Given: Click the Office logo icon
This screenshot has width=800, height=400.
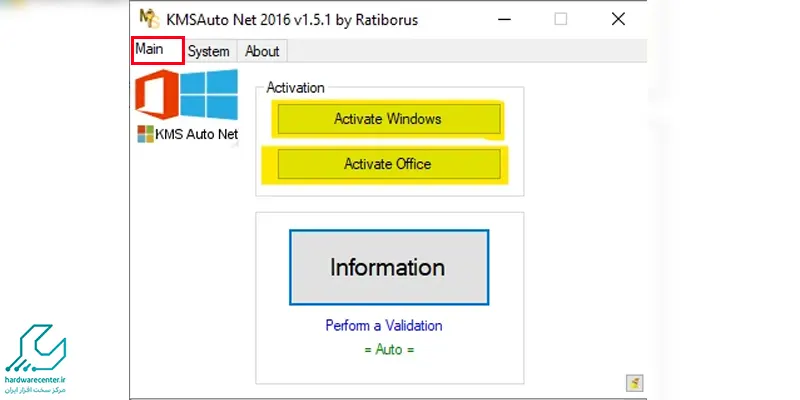Looking at the screenshot, I should [157, 94].
